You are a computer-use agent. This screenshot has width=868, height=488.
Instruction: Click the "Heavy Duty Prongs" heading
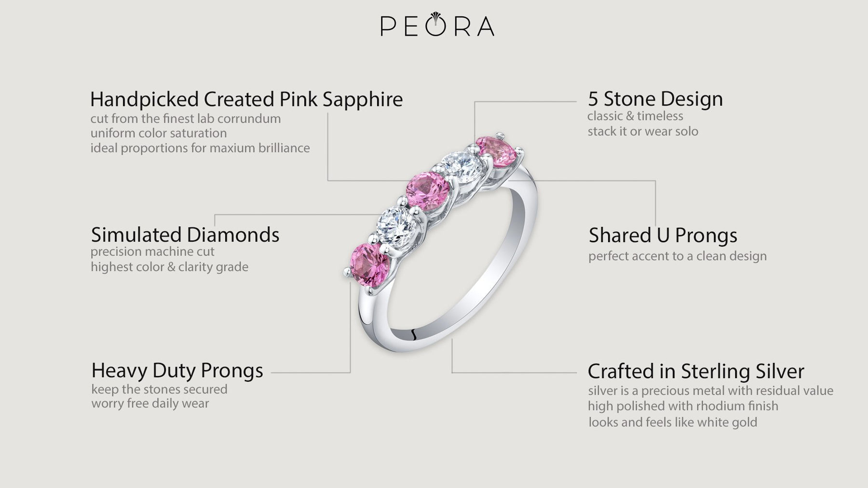[x=177, y=370]
